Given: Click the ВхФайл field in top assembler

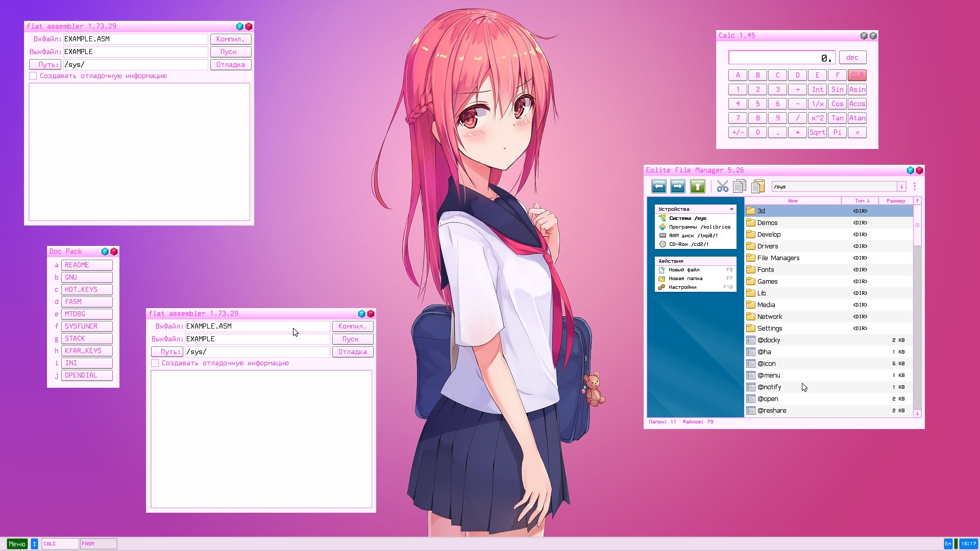Looking at the screenshot, I should [135, 39].
